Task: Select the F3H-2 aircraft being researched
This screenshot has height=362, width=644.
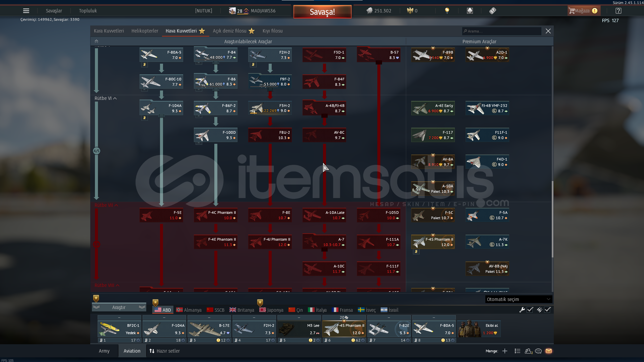Action: point(270,108)
